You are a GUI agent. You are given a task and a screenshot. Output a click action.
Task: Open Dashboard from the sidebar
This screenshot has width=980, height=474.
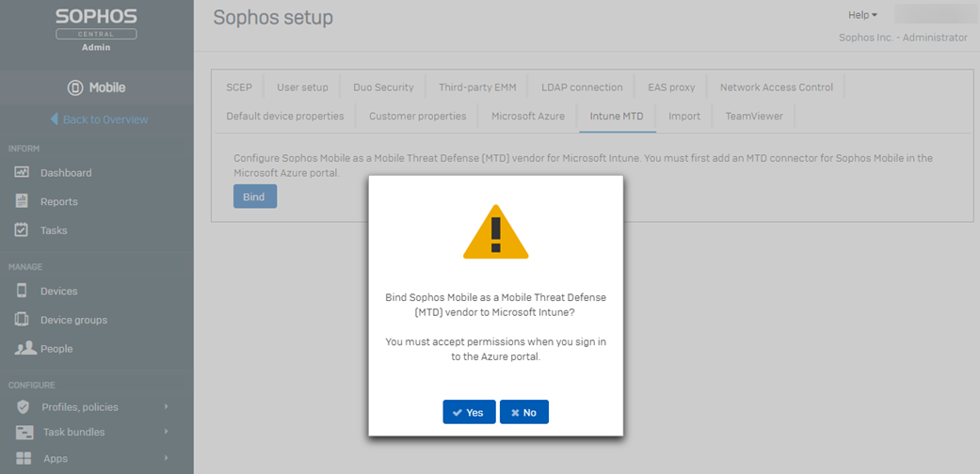point(66,172)
